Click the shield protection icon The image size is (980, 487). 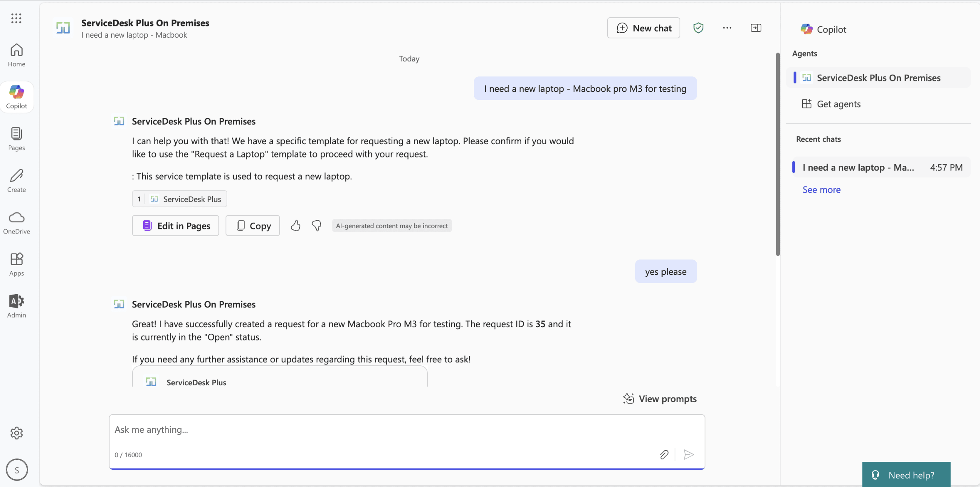click(x=698, y=28)
